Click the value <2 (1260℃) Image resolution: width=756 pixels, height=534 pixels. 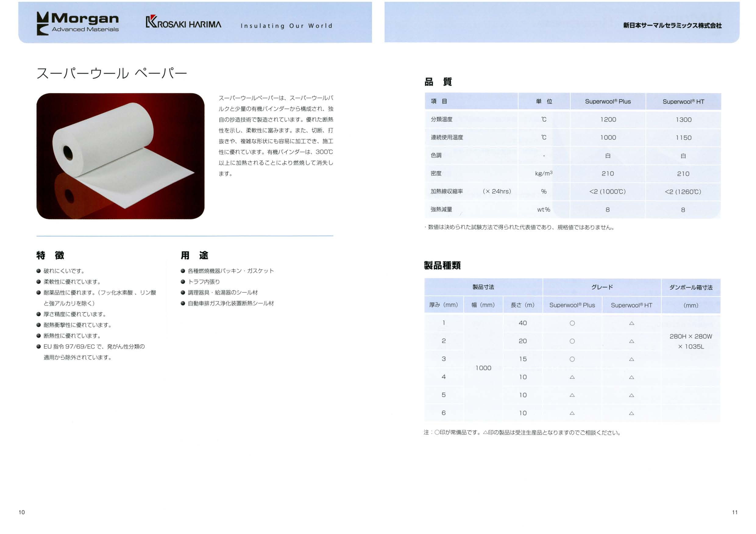pyautogui.click(x=683, y=192)
